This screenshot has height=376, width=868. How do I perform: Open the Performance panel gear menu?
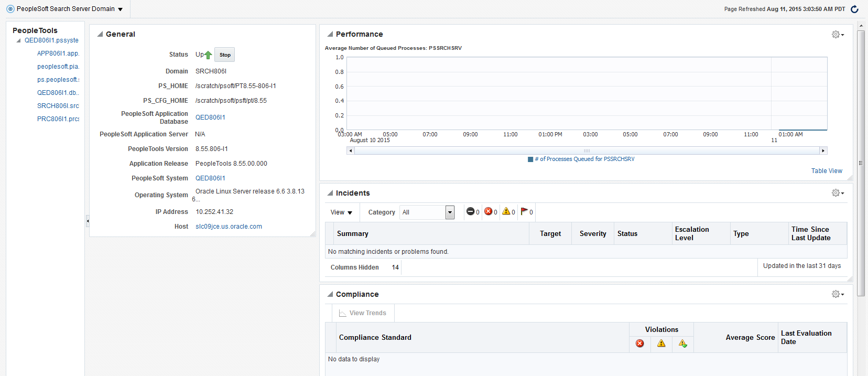coord(838,35)
